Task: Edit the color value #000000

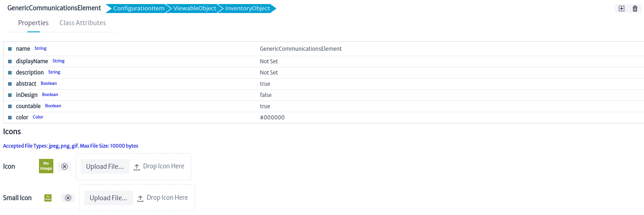Action: (272, 118)
